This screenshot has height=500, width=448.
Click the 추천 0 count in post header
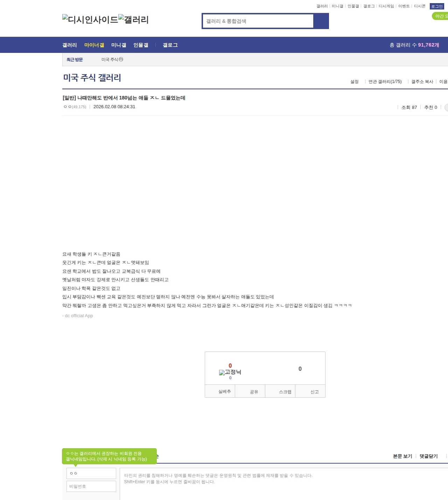[x=430, y=107]
